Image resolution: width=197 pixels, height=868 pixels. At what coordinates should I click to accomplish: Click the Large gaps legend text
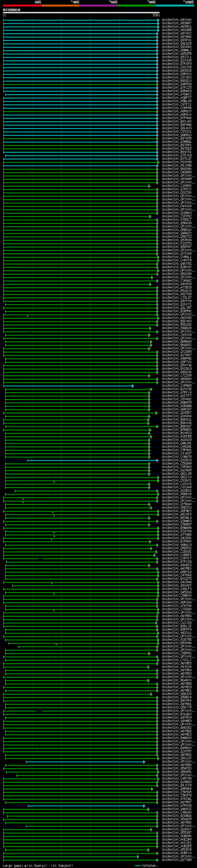click(x=38, y=866)
